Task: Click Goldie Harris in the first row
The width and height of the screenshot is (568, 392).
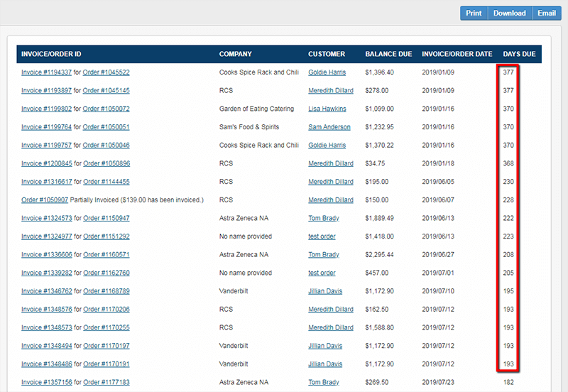Action: (327, 72)
